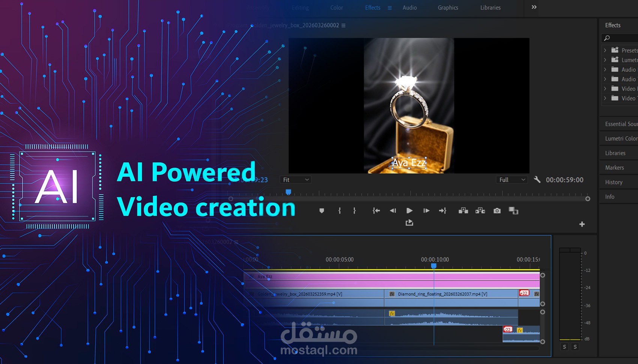Click the Export Media share icon below transport controls

point(409,223)
